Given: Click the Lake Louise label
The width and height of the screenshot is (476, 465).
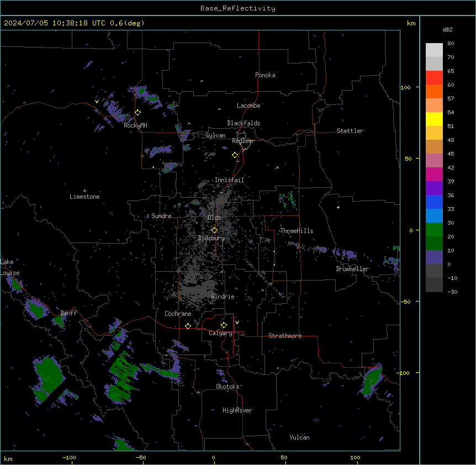Looking at the screenshot, I should pos(10,267).
